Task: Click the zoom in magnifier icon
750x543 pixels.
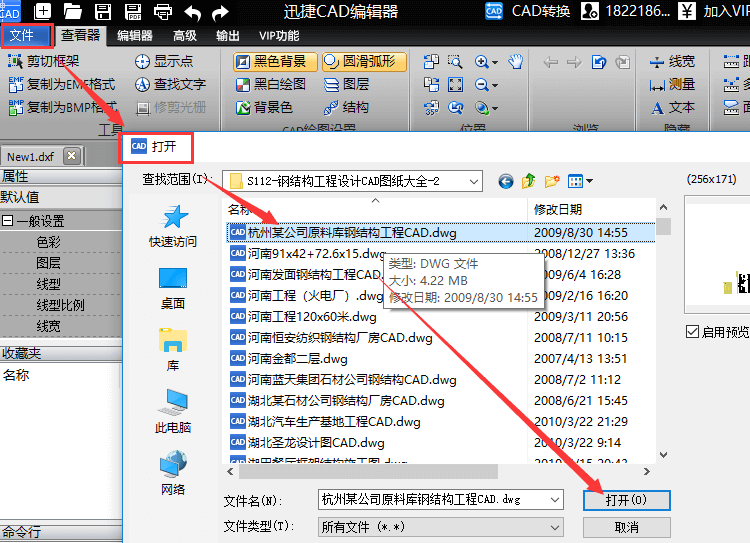Action: pos(481,62)
